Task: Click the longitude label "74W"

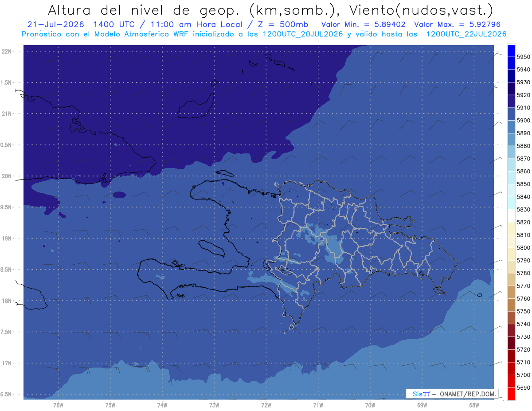Action: (162, 405)
